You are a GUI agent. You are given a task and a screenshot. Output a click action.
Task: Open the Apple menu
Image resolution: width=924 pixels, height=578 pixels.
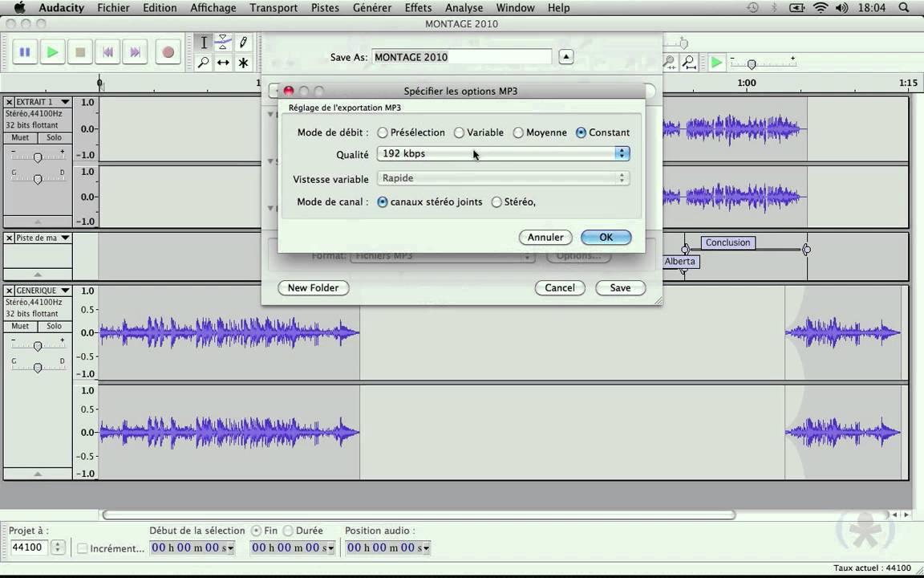[x=19, y=8]
